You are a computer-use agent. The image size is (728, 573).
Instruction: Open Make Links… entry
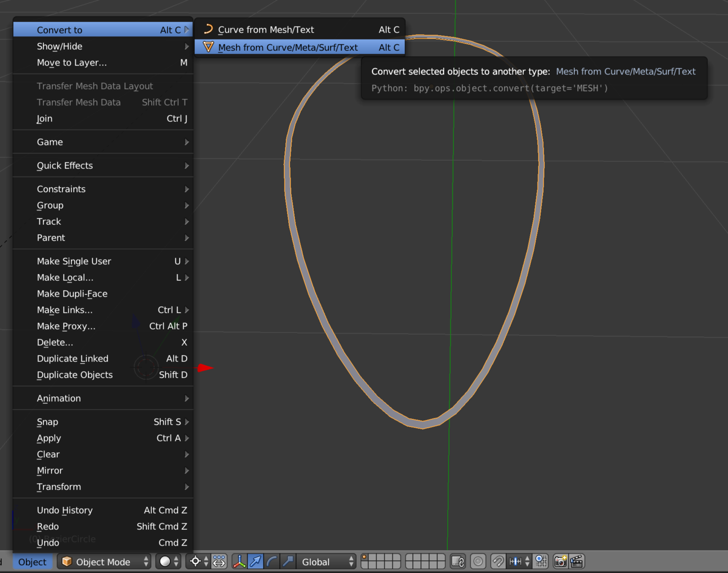pos(103,310)
